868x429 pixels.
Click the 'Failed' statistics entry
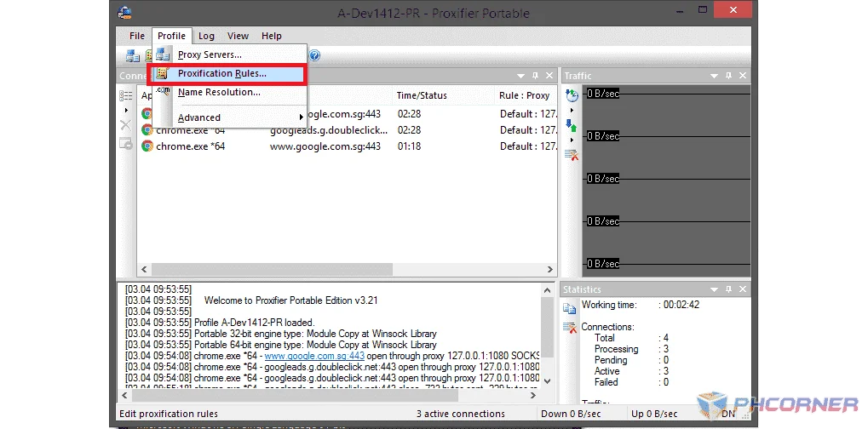pyautogui.click(x=606, y=382)
